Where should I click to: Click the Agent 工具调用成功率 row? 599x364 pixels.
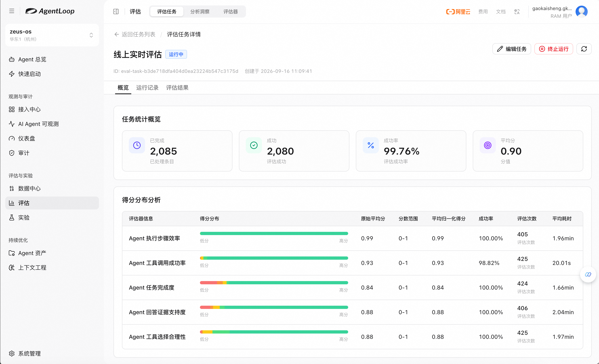tap(352, 263)
